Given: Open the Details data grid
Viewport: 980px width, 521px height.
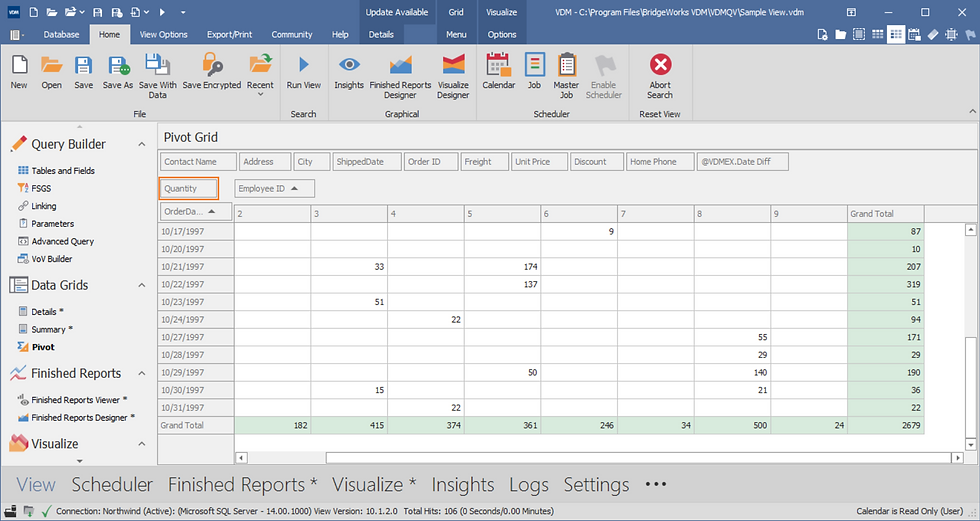Looking at the screenshot, I should (x=41, y=312).
